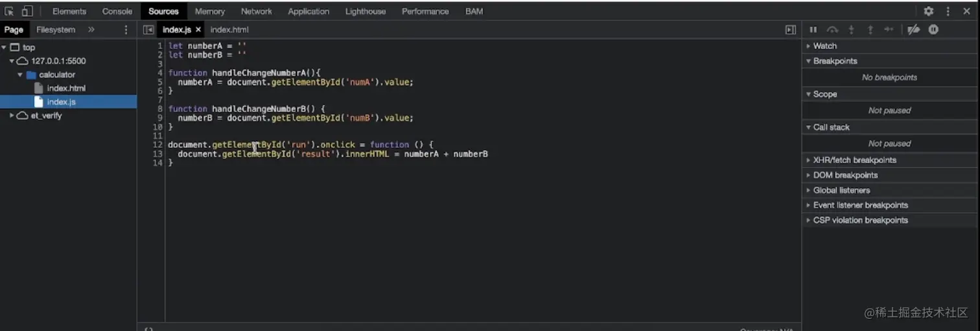Hide the navigator sidebar icon
Image resolution: width=980 pixels, height=331 pixels.
[x=148, y=30]
